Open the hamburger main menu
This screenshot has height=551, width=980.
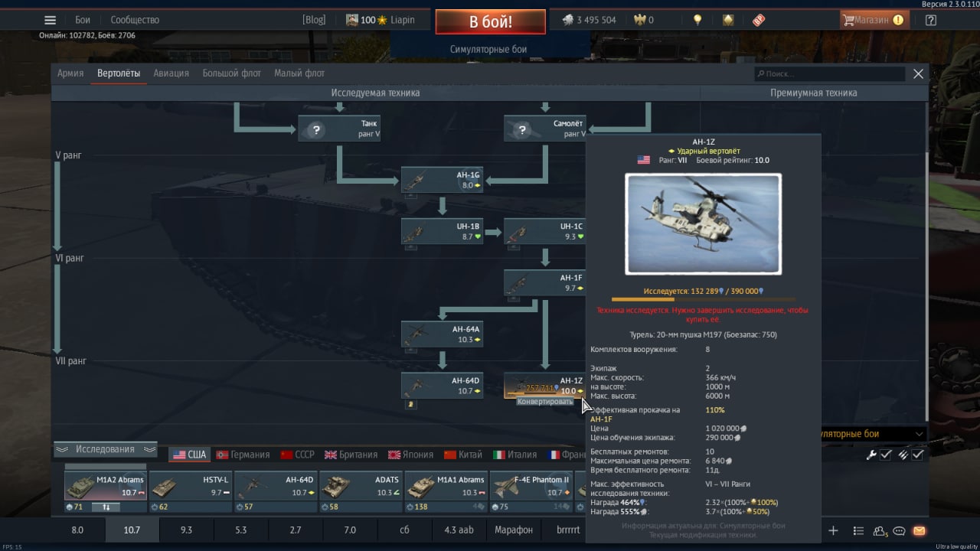pos(51,20)
